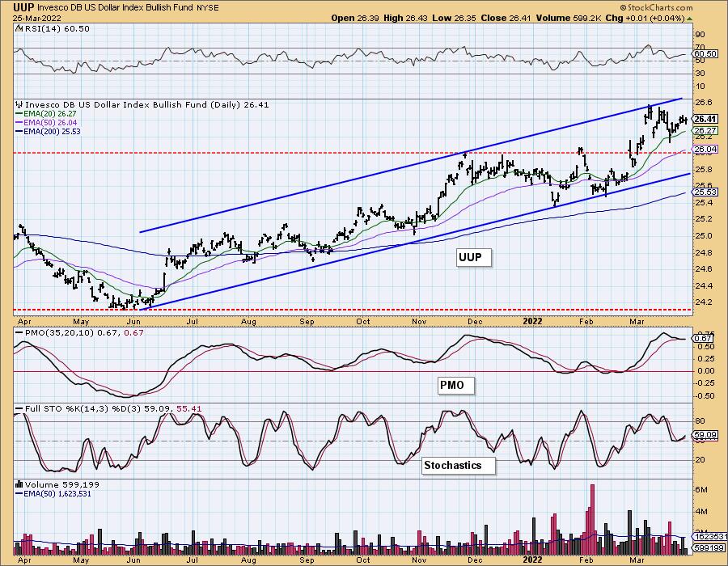Click the RSI(14) 60.50 legend label
The width and height of the screenshot is (728, 566).
point(57,28)
